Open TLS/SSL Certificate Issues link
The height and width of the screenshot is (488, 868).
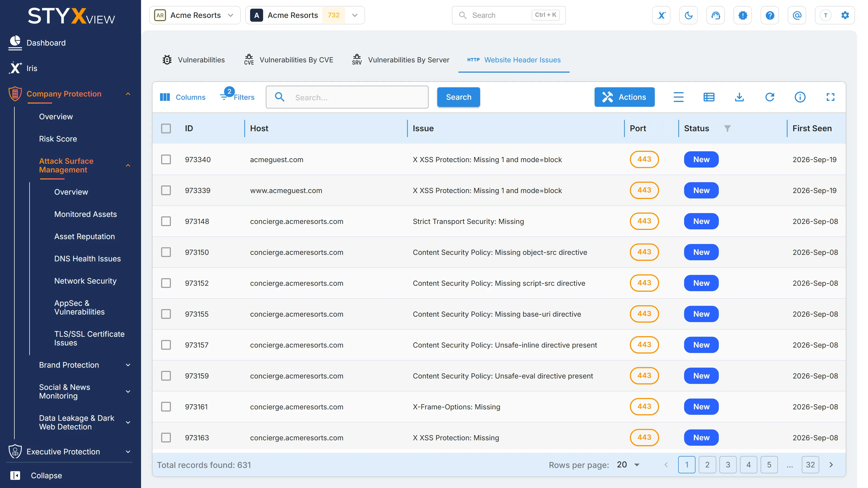(89, 338)
